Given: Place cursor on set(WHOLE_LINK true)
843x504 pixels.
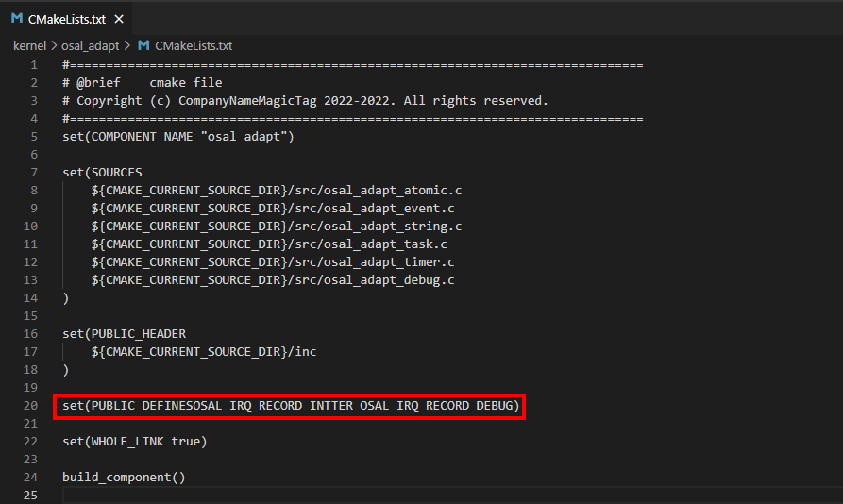Looking at the screenshot, I should point(134,442).
